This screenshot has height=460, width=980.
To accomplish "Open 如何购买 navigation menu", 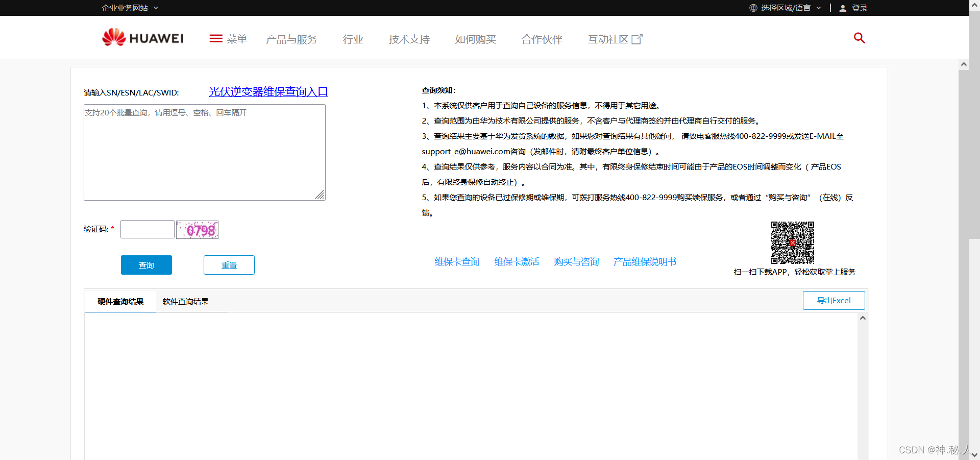I will 476,39.
